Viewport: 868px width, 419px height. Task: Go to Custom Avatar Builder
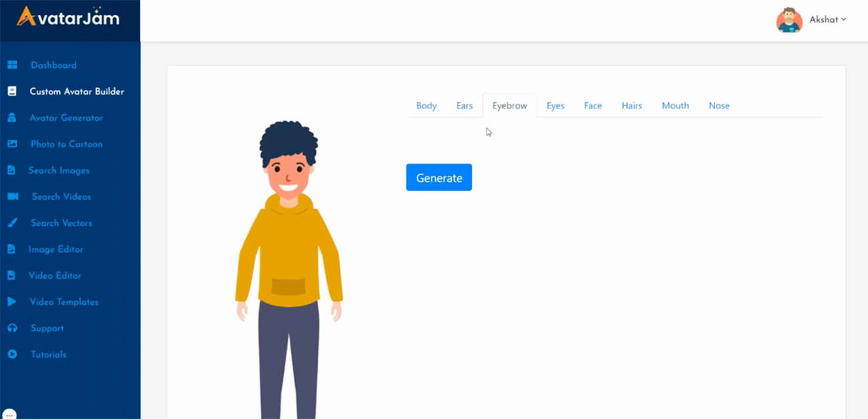[x=77, y=92]
